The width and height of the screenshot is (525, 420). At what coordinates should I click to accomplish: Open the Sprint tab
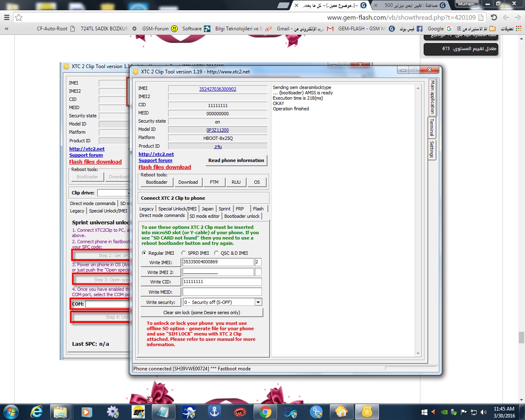(x=224, y=209)
